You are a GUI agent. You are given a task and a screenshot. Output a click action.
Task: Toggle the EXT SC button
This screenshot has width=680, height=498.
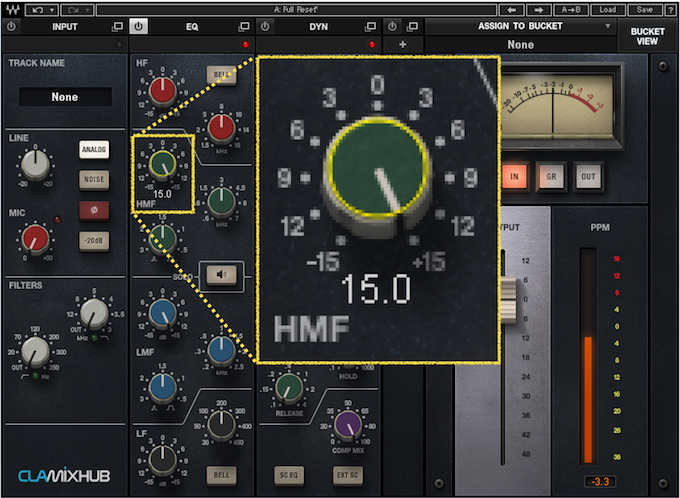coord(348,475)
